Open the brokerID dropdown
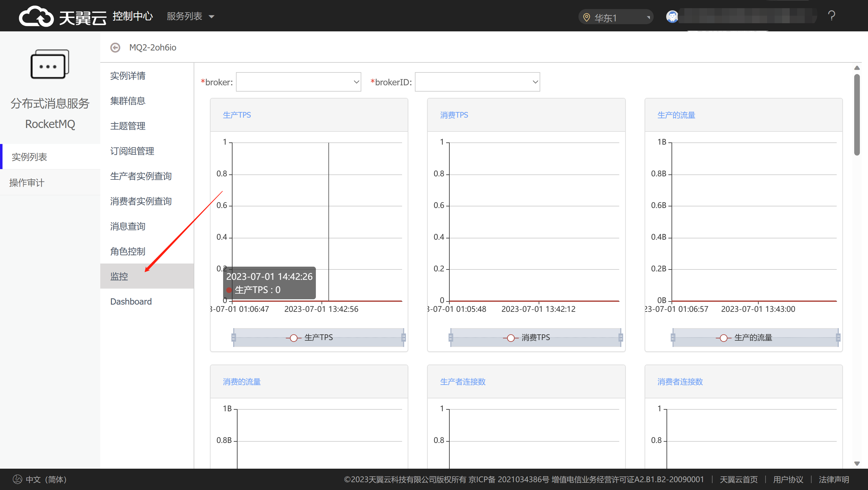This screenshot has width=868, height=490. [477, 82]
